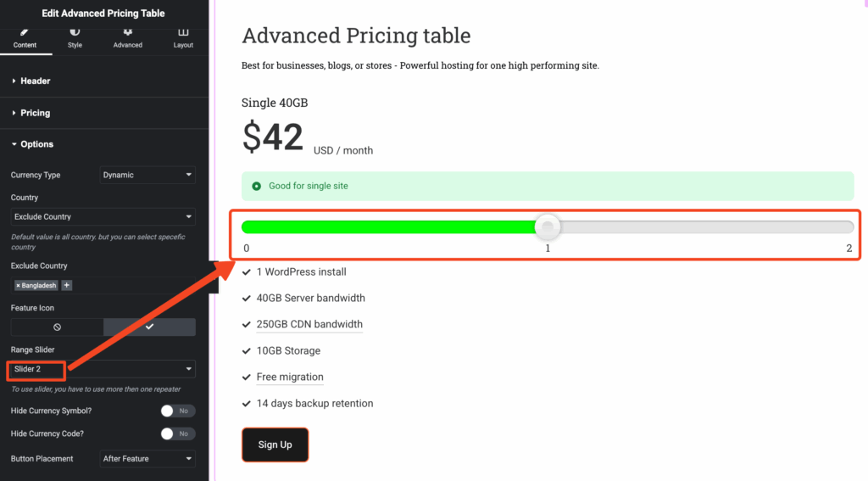Click the Free migration feature link
Viewport: 868px width, 481px height.
click(290, 377)
